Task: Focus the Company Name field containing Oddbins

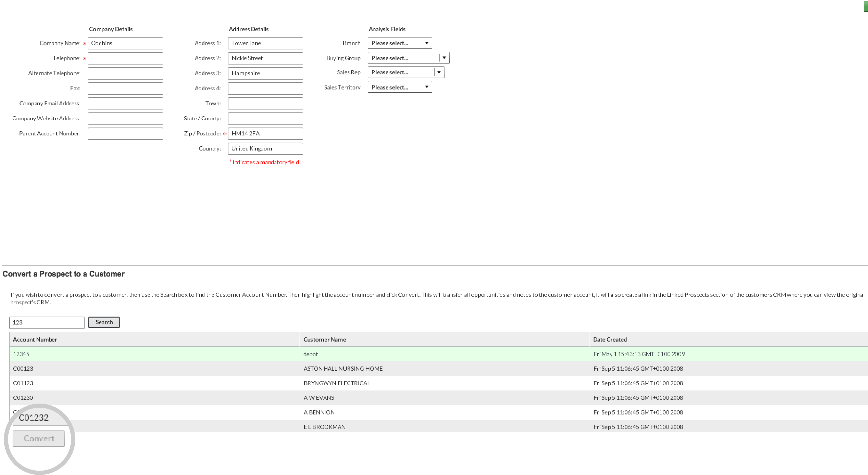Action: point(125,43)
